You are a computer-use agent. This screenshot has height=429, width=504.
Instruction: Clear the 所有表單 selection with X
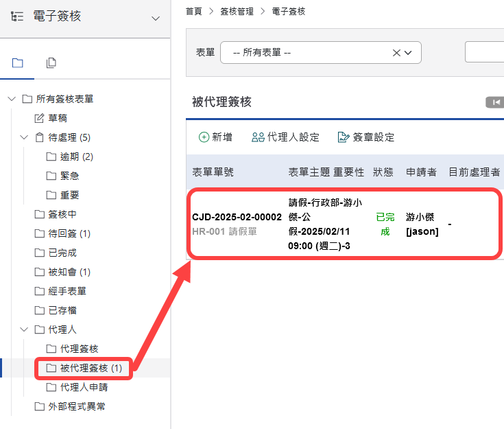396,53
